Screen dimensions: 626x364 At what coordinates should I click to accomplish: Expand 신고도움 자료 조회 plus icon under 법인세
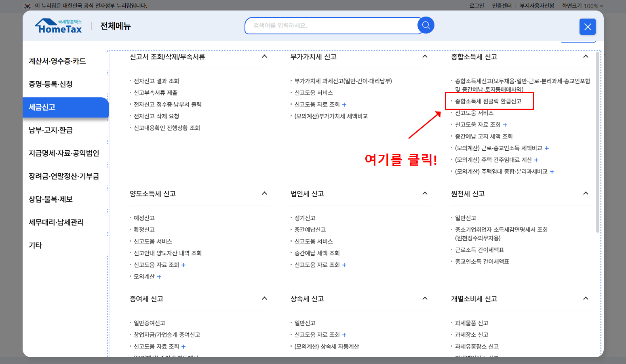[x=344, y=265]
